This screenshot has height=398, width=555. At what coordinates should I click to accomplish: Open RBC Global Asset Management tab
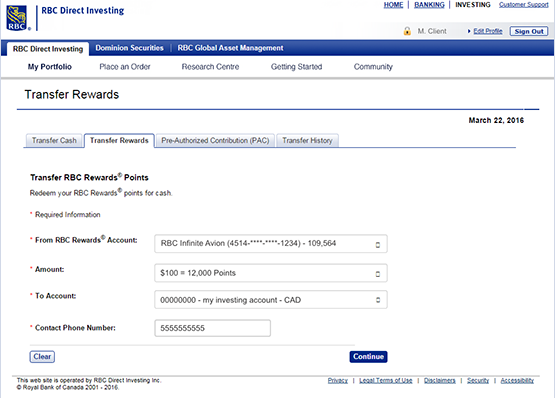click(230, 48)
